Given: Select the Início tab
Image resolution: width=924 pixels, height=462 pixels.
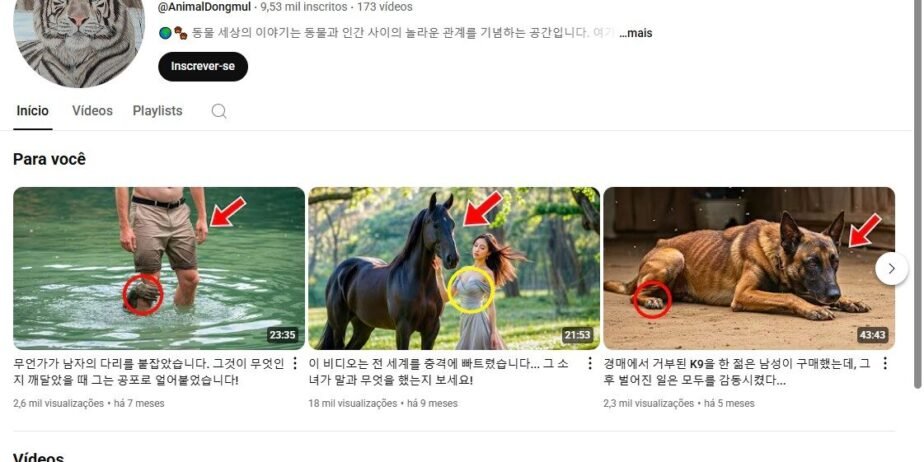Looking at the screenshot, I should point(32,111).
